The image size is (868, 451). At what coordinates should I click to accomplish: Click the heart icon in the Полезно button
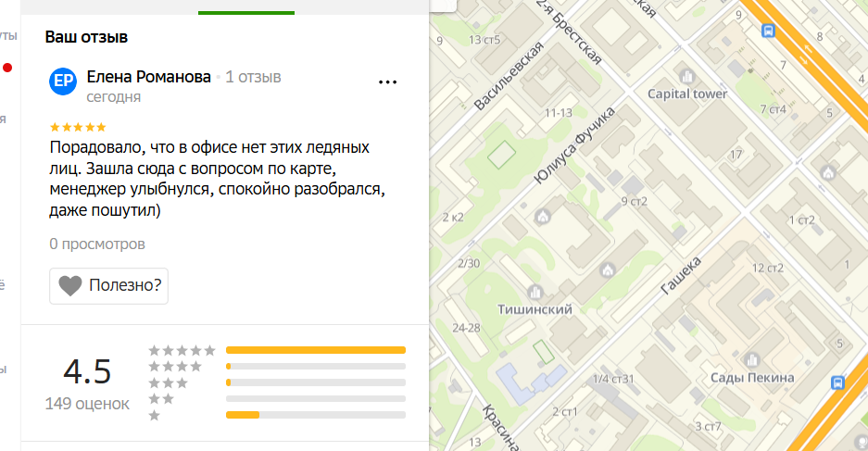pyautogui.click(x=70, y=285)
